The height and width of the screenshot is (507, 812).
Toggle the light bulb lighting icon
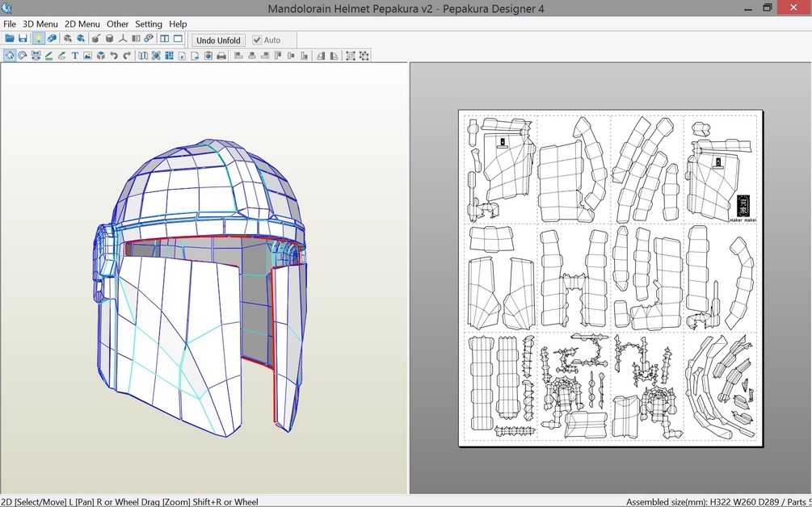(x=38, y=39)
